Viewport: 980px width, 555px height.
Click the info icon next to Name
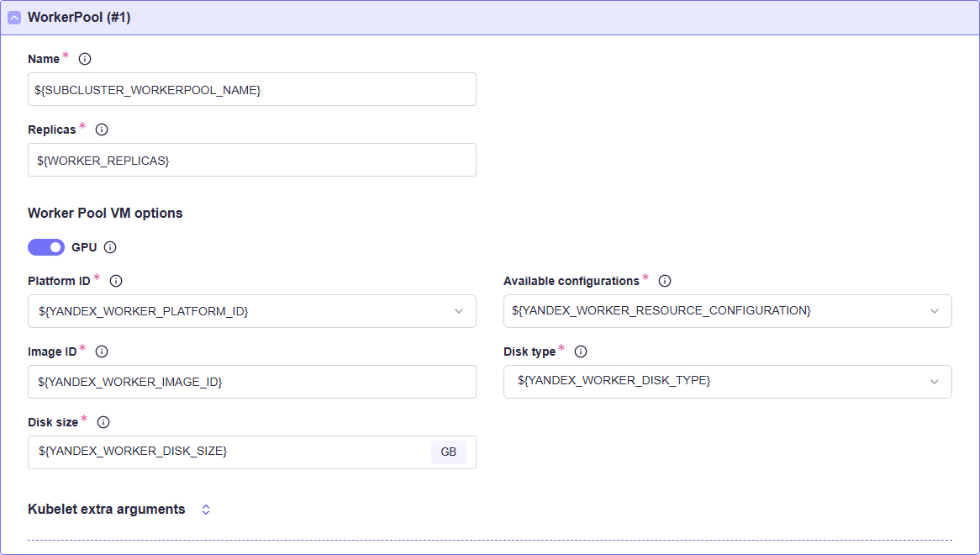point(85,59)
